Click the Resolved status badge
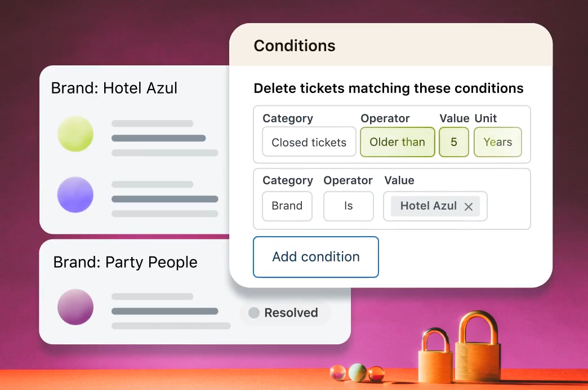This screenshot has width=588, height=390. (286, 313)
